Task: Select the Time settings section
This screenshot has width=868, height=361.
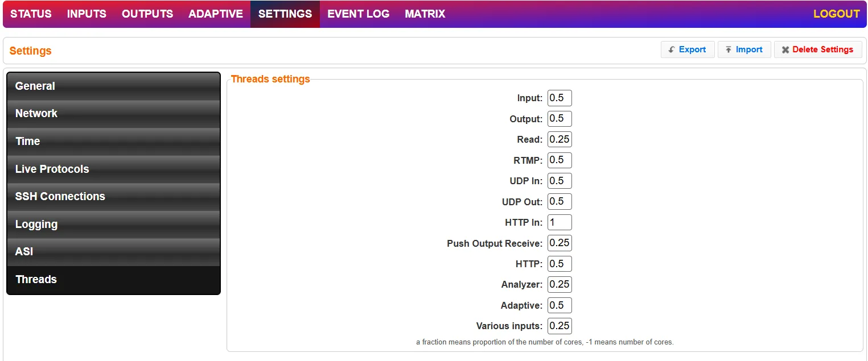Action: pos(113,142)
